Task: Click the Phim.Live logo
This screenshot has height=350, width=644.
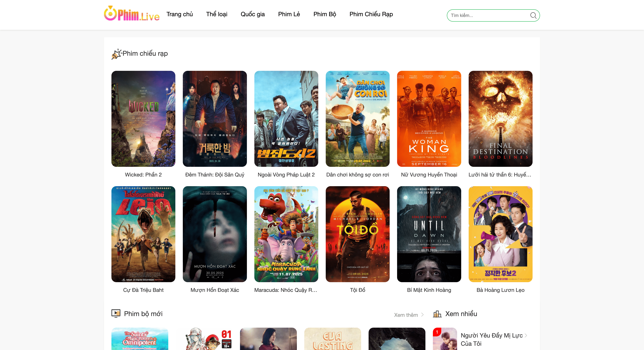Action: 132,14
